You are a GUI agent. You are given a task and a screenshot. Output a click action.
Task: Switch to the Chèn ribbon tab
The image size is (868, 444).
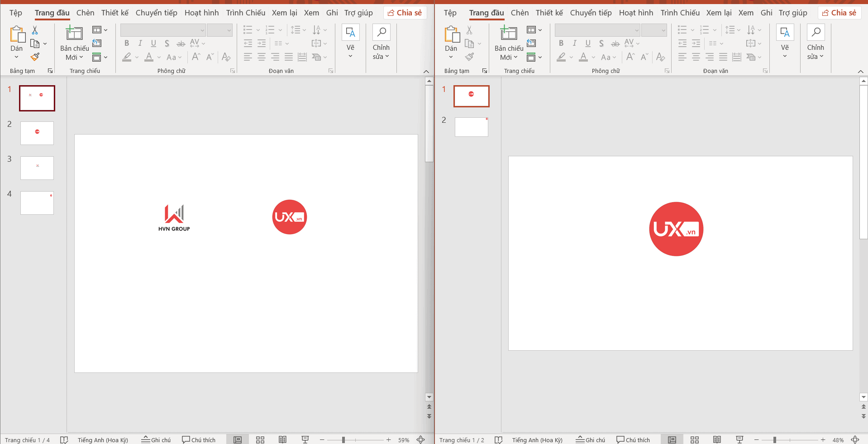click(x=85, y=13)
